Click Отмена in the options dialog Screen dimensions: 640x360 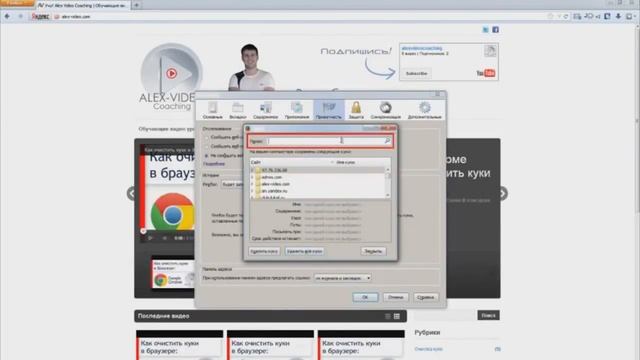(x=396, y=297)
